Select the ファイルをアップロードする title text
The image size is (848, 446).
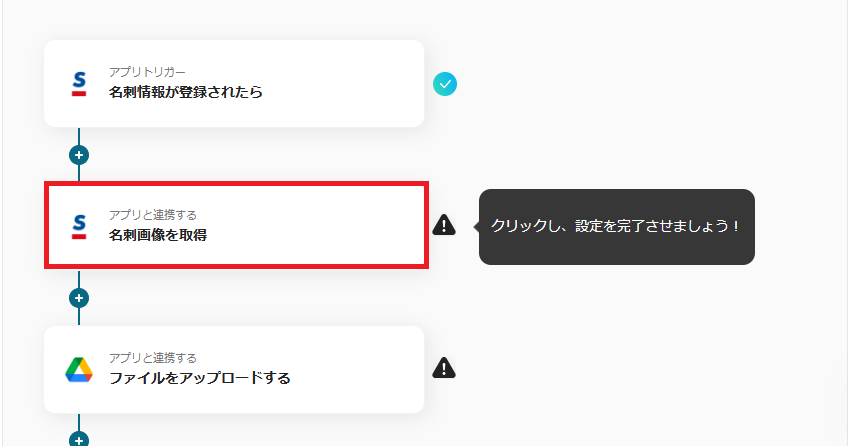click(199, 379)
